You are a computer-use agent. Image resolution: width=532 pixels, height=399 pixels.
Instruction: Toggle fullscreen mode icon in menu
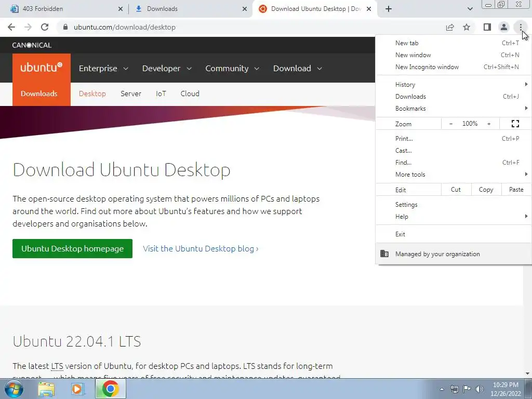point(515,124)
